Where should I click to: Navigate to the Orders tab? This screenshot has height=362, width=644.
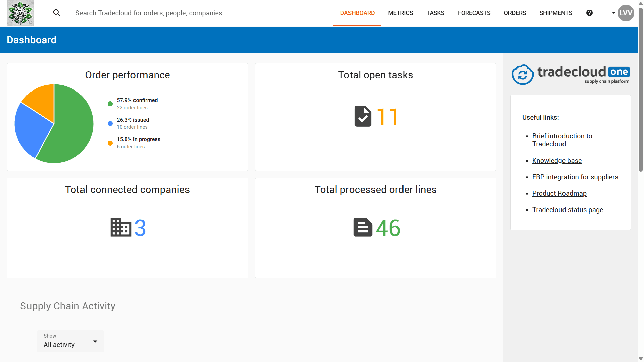[515, 13]
